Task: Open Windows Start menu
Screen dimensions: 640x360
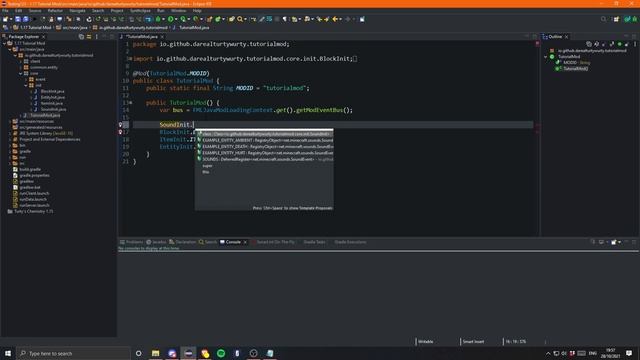Action: pyautogui.click(x=8, y=353)
